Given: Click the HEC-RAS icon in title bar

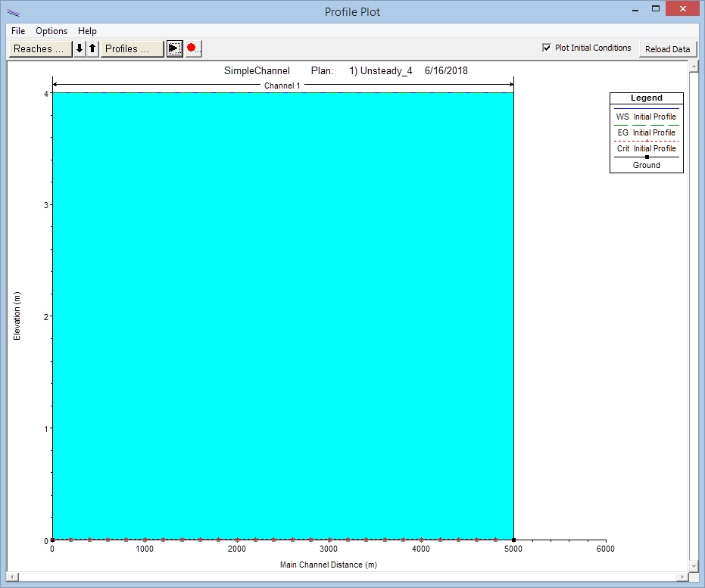Looking at the screenshot, I should [14, 13].
